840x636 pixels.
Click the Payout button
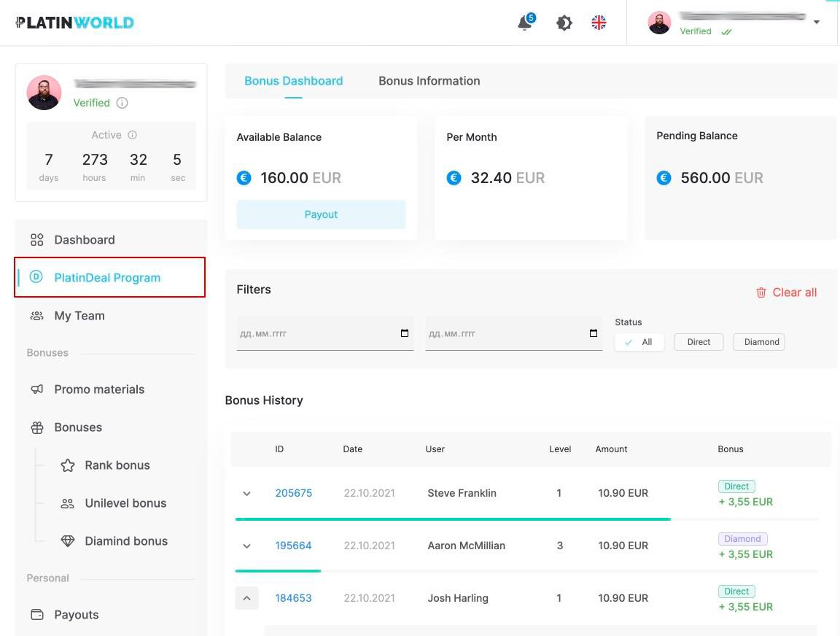(321, 214)
